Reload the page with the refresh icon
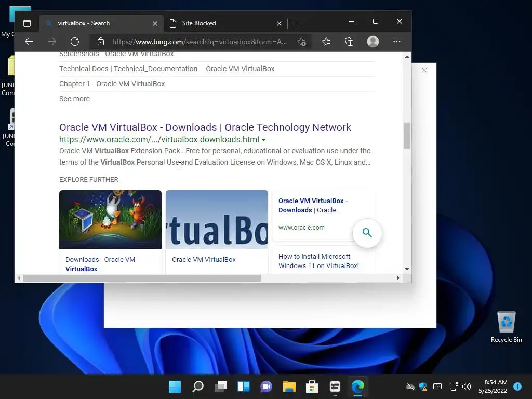 75,42
